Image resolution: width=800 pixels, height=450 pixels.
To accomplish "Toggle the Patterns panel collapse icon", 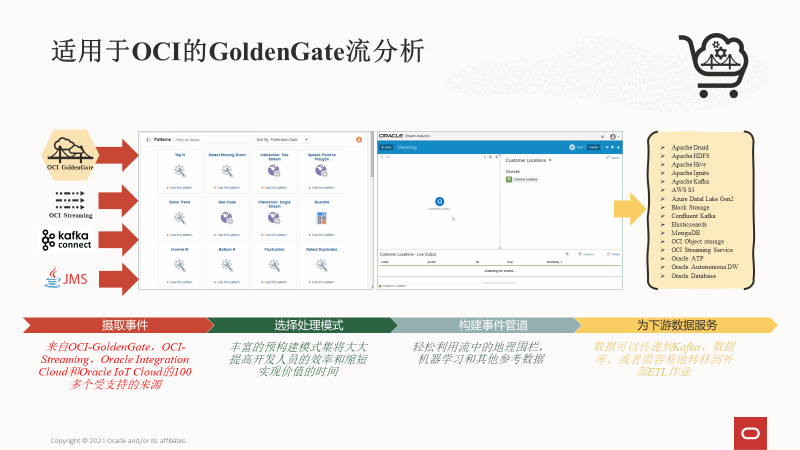I will (148, 139).
